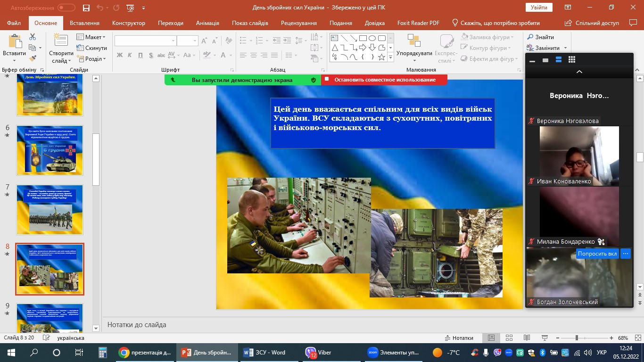Click the Скинути reset slide button
The image size is (644, 362).
(92, 48)
